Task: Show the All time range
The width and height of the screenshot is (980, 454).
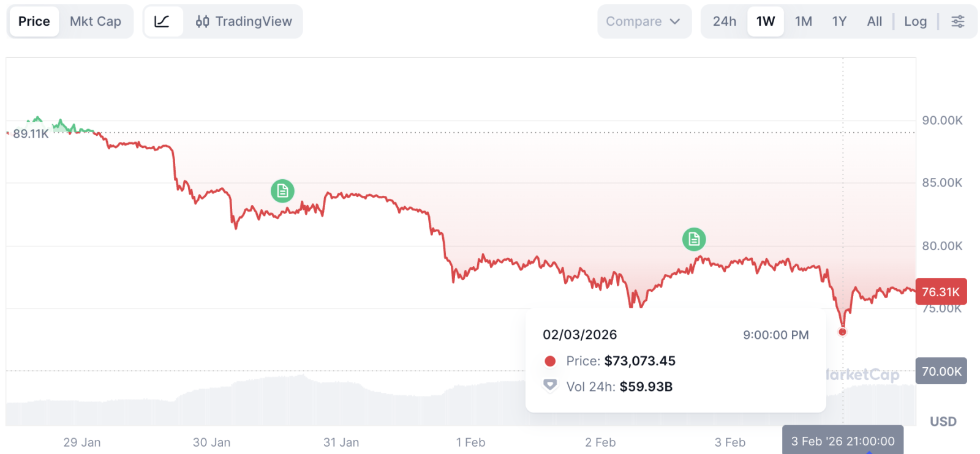Action: click(x=875, y=21)
